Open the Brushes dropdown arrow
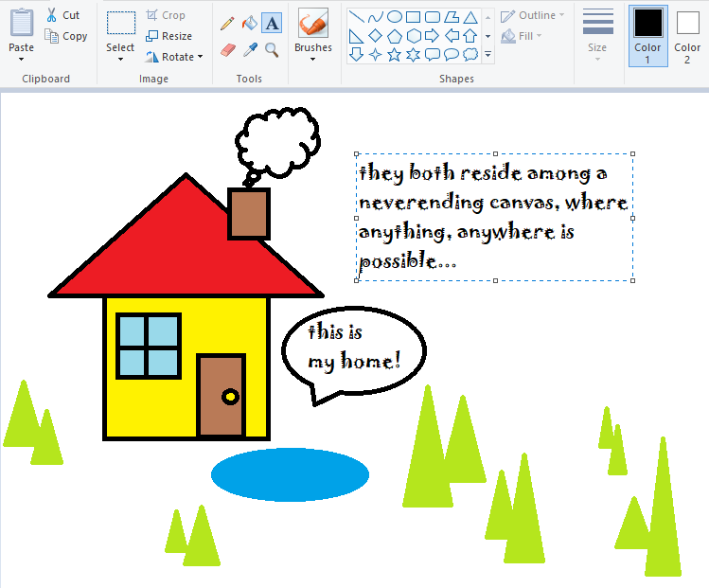709x588 pixels. (x=313, y=60)
